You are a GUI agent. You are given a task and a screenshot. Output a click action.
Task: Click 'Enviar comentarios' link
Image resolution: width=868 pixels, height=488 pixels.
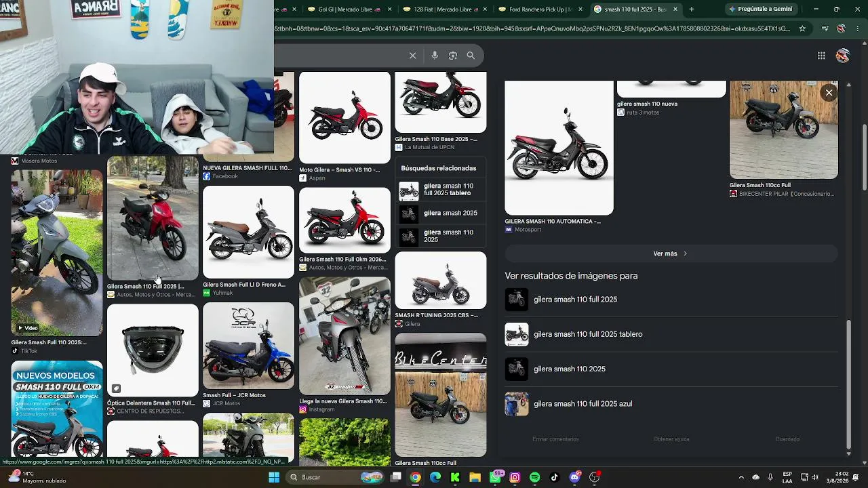click(555, 439)
